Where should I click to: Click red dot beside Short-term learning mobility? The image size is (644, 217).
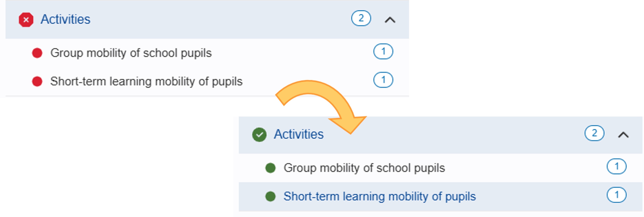tap(37, 81)
